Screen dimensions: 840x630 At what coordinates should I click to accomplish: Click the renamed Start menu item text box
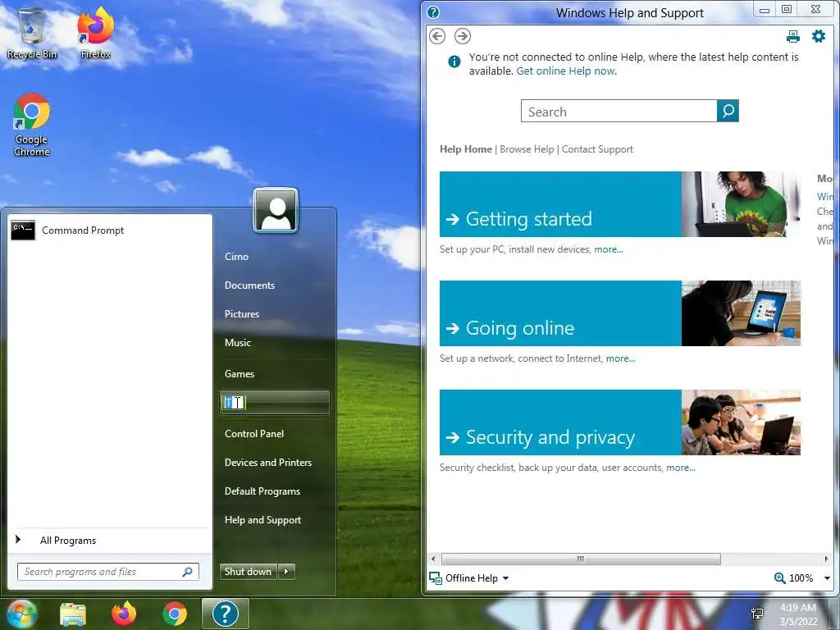234,403
